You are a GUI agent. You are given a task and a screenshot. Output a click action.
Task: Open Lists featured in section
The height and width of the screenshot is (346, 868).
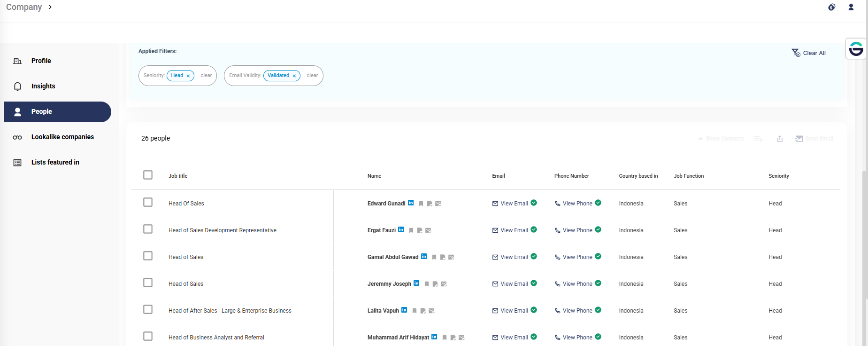(58, 162)
